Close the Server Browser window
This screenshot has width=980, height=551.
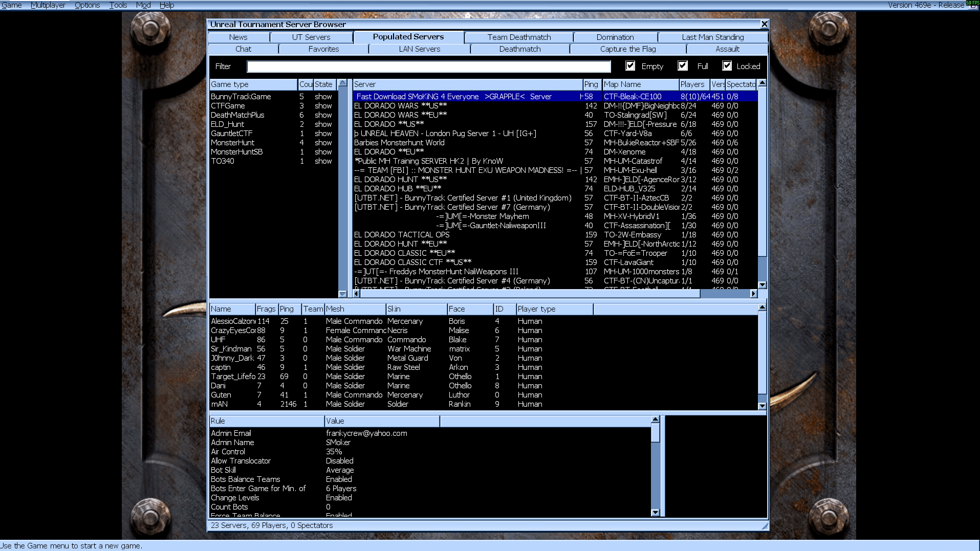coord(764,24)
